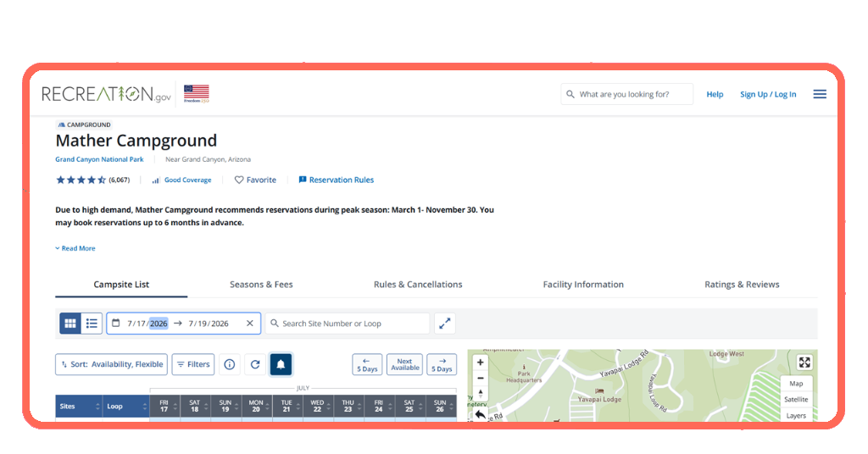Advance forward 5 Days

[442, 364]
